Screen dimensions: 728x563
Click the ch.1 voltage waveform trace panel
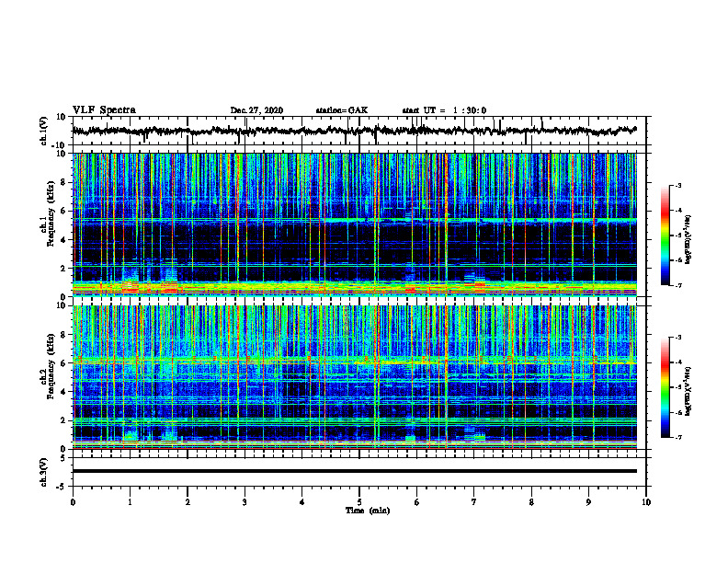point(358,131)
